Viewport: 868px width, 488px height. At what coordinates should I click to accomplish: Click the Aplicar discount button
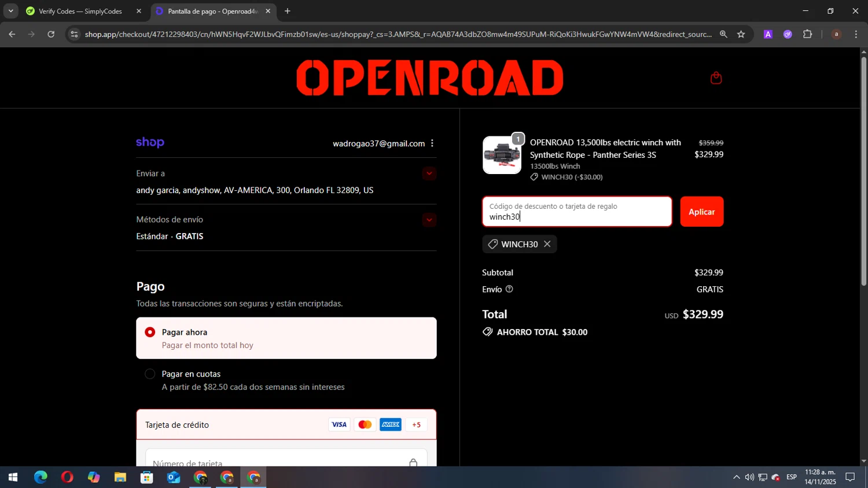(702, 212)
